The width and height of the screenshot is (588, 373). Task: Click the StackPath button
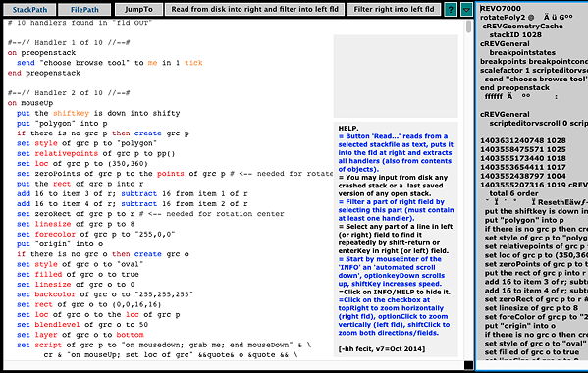pos(29,9)
